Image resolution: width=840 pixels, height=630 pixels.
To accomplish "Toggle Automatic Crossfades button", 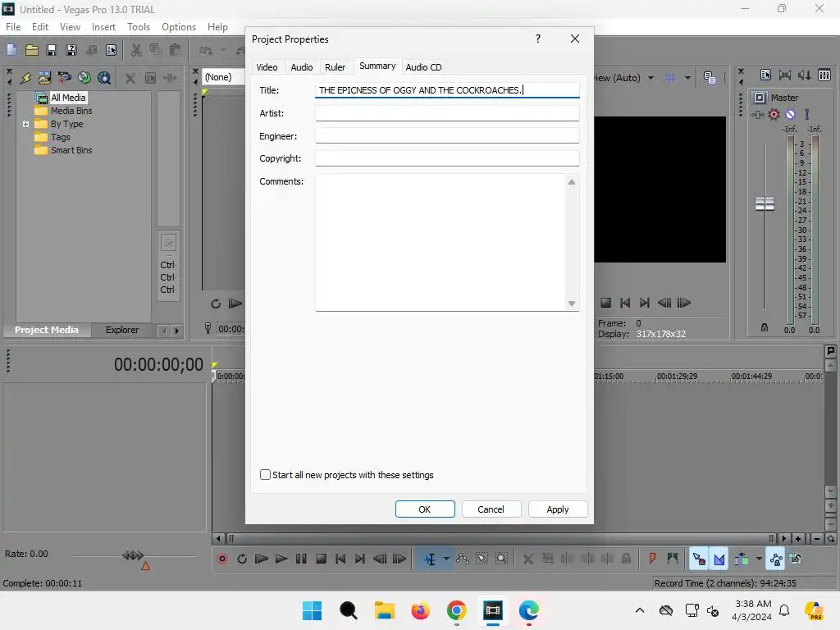I will point(719,559).
